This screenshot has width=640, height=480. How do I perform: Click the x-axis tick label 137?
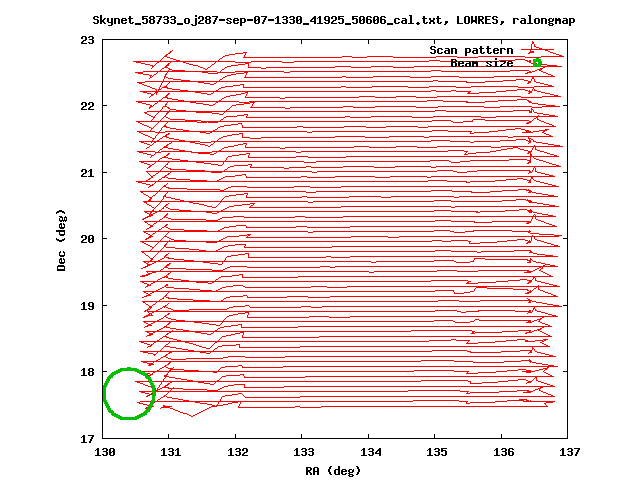coord(569,452)
